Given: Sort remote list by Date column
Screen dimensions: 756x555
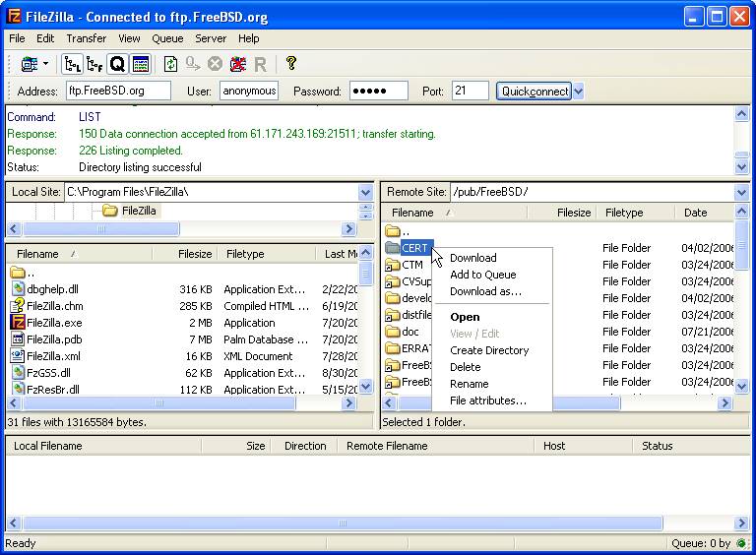Looking at the screenshot, I should [704, 213].
